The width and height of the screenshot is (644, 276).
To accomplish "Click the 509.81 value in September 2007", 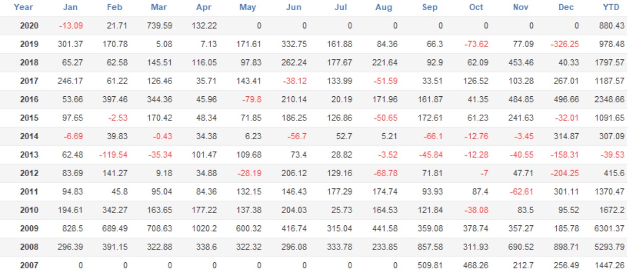I will pos(431,265).
